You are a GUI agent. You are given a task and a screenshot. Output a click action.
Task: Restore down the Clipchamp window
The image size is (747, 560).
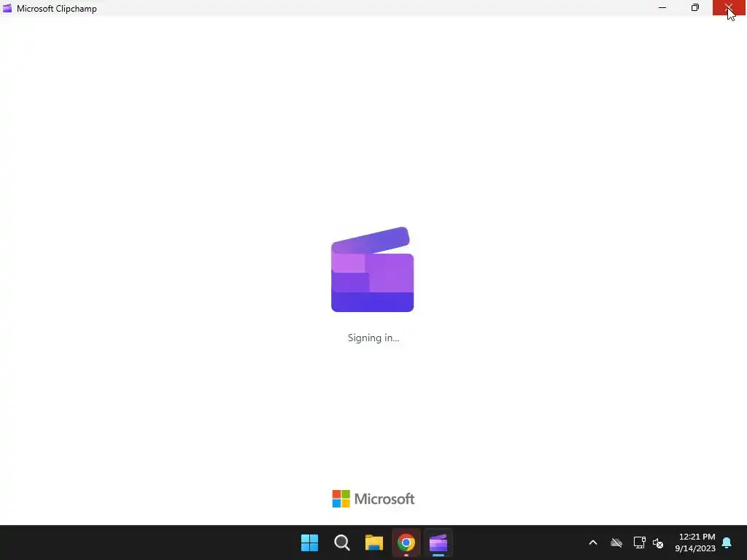coord(695,7)
